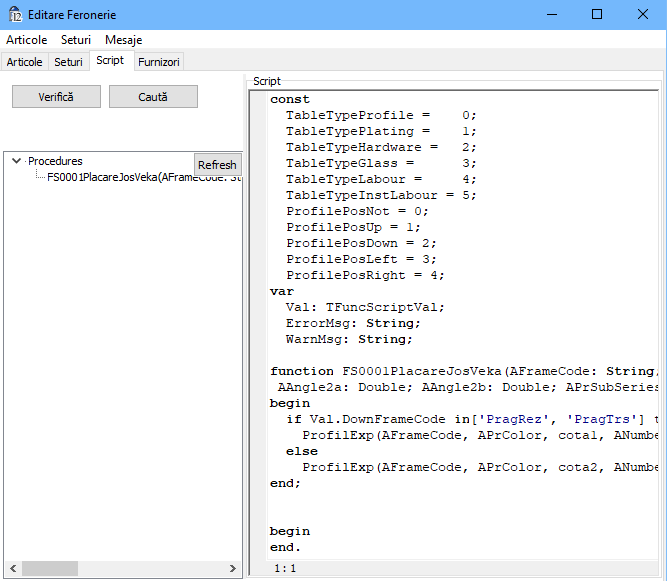Click the 'TableTypeGlass = 3;' line
The height and width of the screenshot is (581, 667).
point(381,163)
